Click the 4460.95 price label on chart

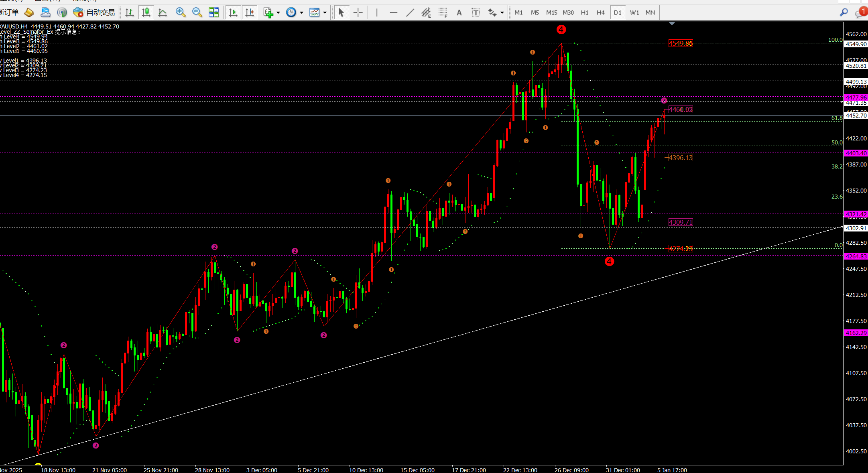pyautogui.click(x=681, y=110)
